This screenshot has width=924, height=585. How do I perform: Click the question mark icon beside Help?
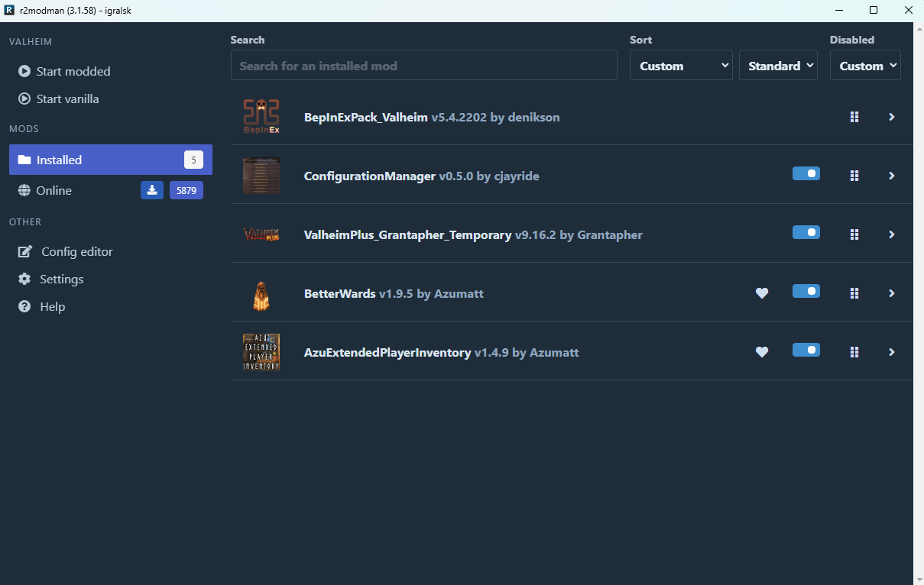24,306
